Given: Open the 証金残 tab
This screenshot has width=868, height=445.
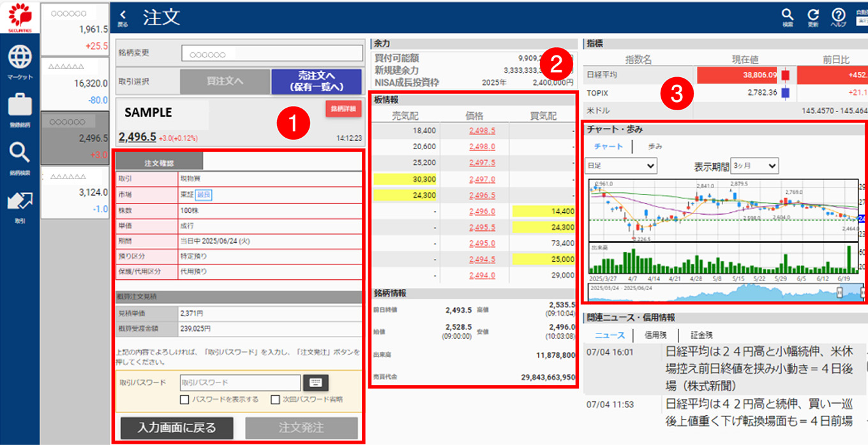Looking at the screenshot, I should pos(701,334).
